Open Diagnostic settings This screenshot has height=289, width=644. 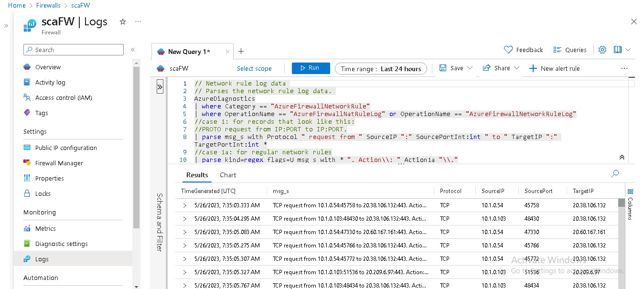click(x=61, y=244)
